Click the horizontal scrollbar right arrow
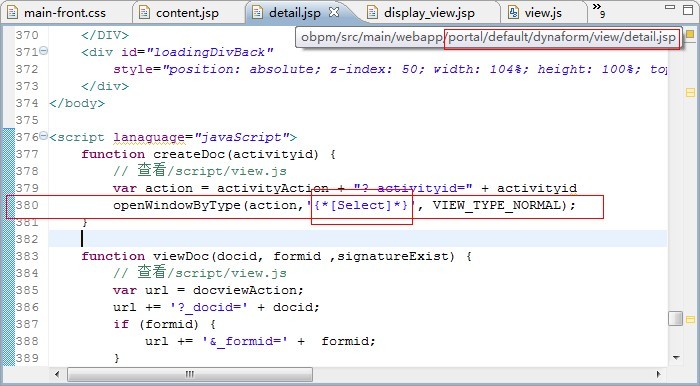Image resolution: width=700 pixels, height=386 pixels. (659, 374)
